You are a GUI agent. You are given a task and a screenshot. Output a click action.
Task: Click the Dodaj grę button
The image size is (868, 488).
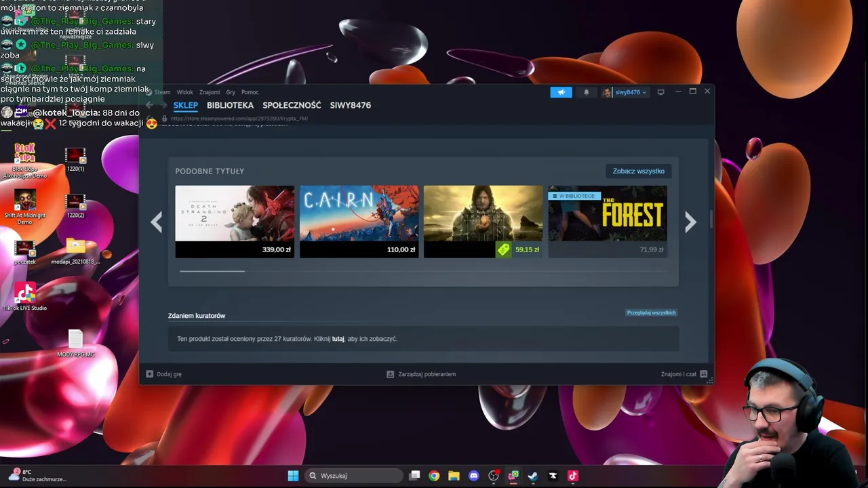tap(164, 374)
